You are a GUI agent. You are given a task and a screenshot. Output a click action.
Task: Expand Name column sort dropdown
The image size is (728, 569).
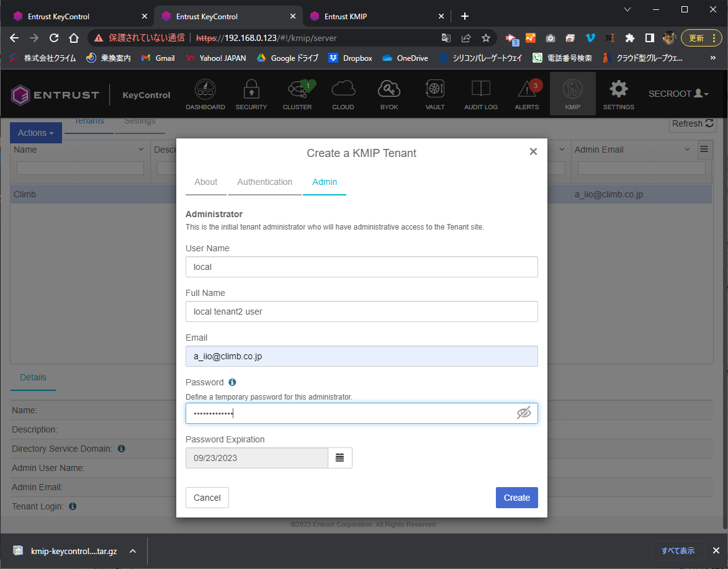pos(141,150)
